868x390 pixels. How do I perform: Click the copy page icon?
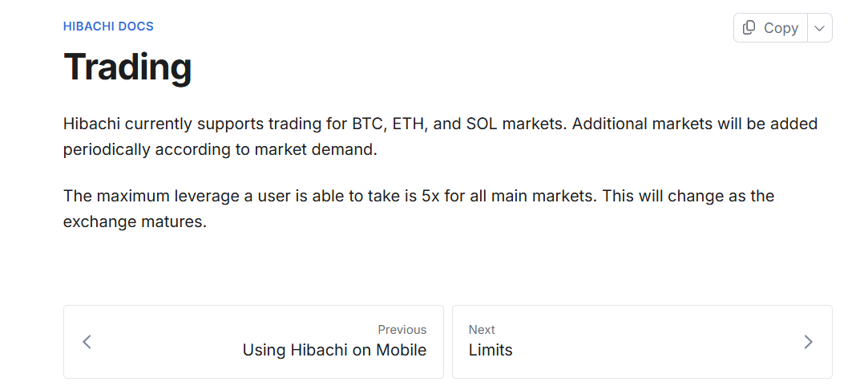tap(749, 28)
